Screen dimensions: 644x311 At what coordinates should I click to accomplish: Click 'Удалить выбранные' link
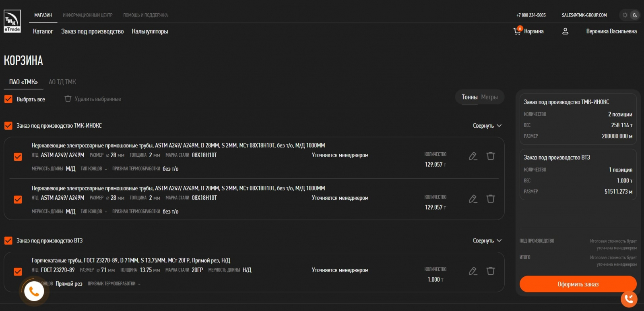pos(93,99)
